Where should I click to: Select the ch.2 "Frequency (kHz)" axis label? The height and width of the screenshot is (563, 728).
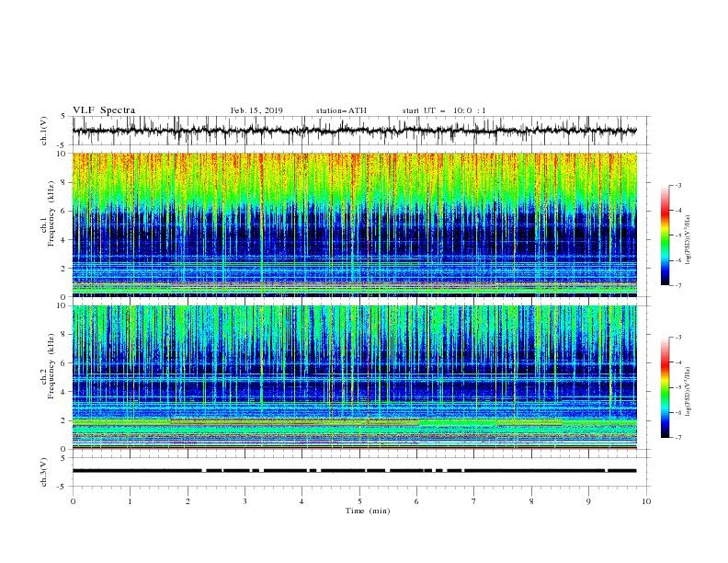click(x=51, y=366)
